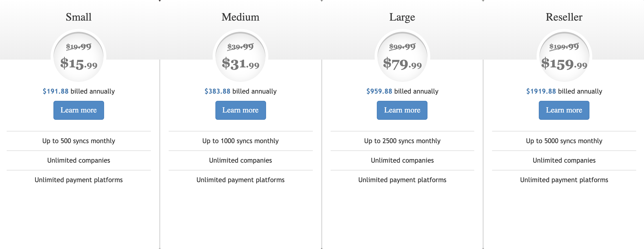644x249 pixels.
Task: Click the $159.99 price badge
Action: click(x=564, y=57)
